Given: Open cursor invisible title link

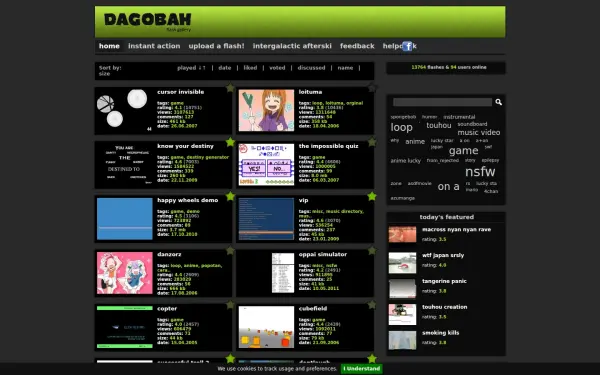Looking at the screenshot, I should (181, 92).
